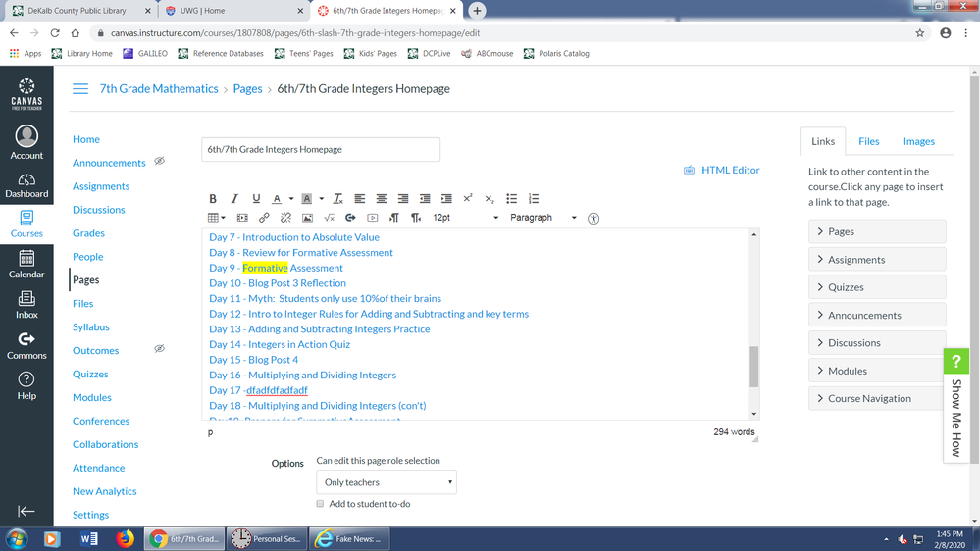Screen dimensions: 980x551
Task: Open the embed image tool
Action: click(x=307, y=218)
